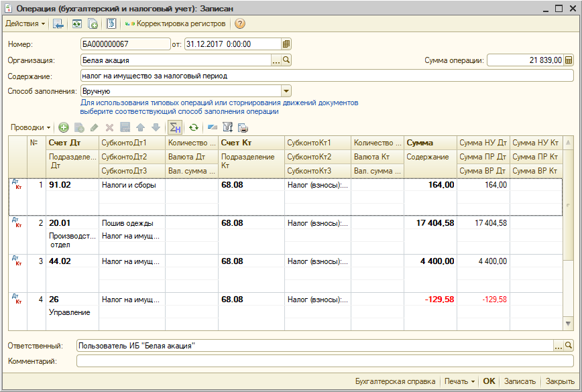Image resolution: width=582 pixels, height=392 pixels.
Task: Click the table scrollbar down arrow
Action: (568, 324)
